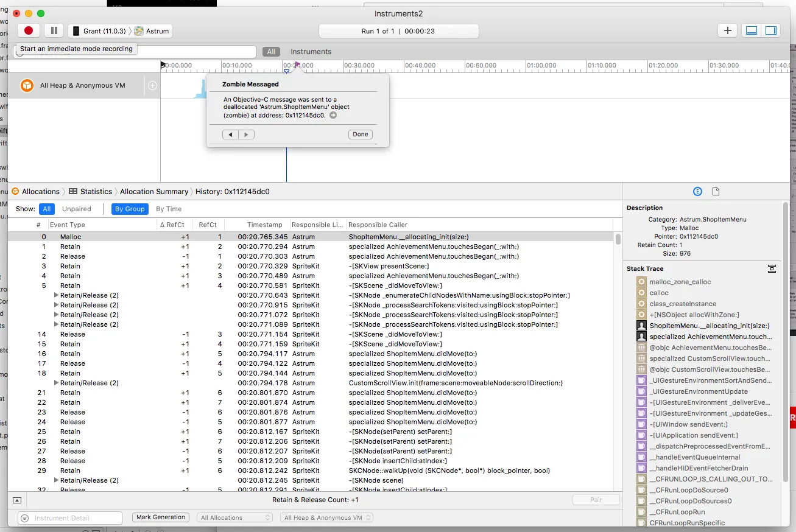Viewport: 796px width, 532px height.
Task: Expand Retain/Release group at 00:20.770.915
Action: pos(56,305)
